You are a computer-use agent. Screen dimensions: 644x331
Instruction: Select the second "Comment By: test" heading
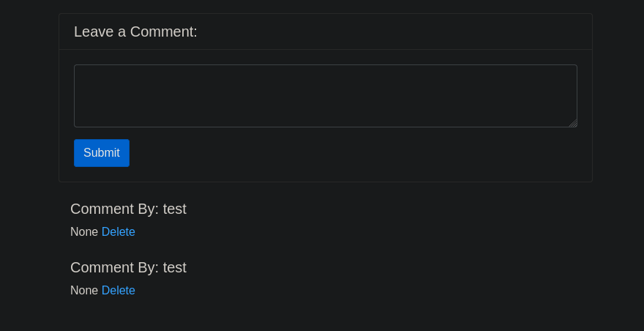pos(128,267)
